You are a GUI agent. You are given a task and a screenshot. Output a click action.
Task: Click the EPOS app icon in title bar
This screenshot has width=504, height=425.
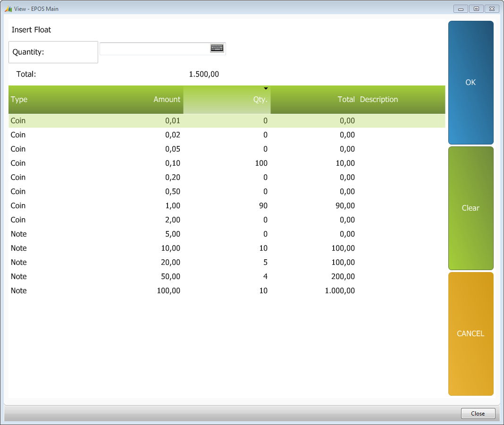point(8,9)
